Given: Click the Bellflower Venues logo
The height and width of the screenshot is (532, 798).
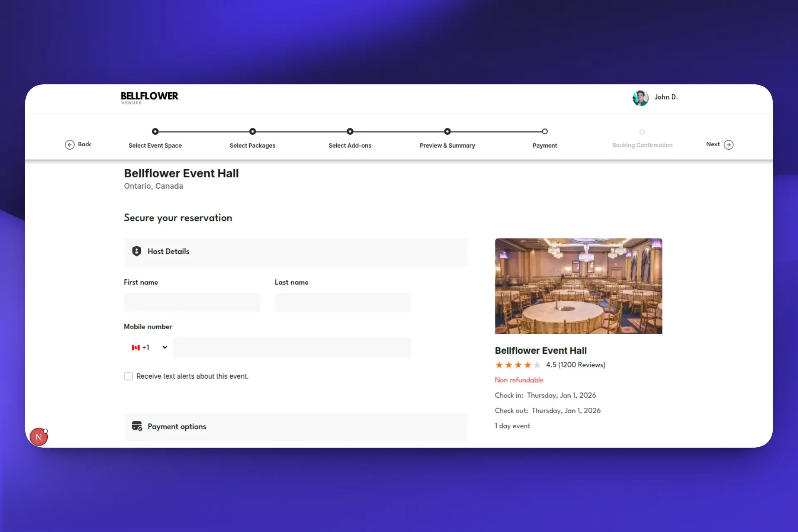Looking at the screenshot, I should [x=150, y=98].
